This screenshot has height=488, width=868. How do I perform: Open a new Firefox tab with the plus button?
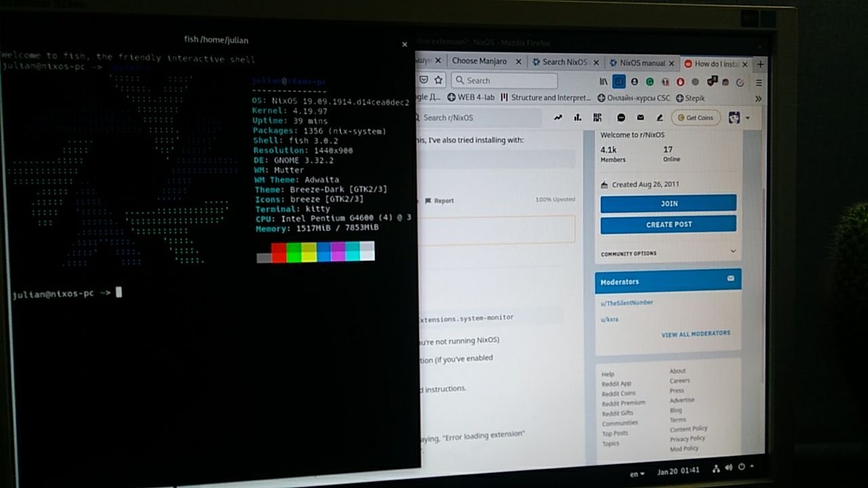coord(760,64)
